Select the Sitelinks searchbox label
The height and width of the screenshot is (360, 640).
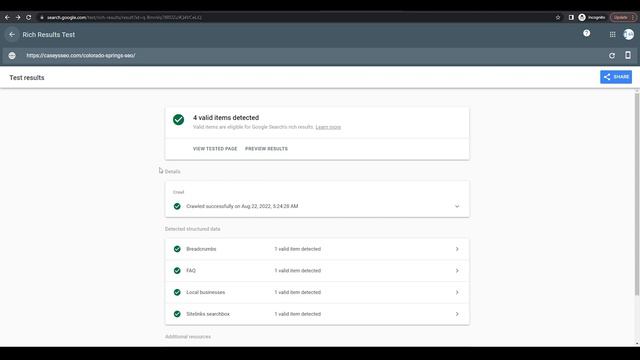(208, 314)
